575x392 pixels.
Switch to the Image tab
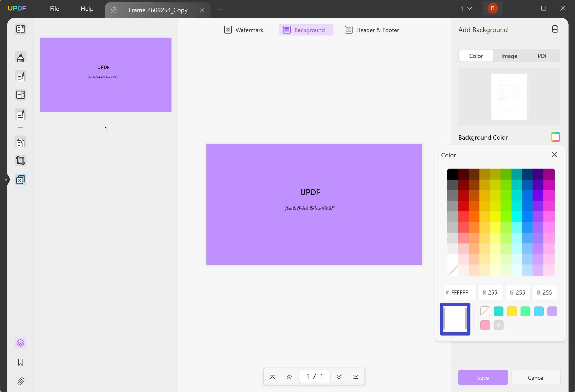point(509,56)
